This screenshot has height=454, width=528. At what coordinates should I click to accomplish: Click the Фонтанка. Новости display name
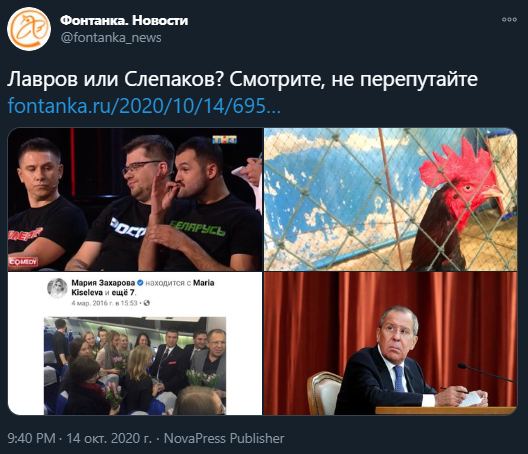pos(124,21)
